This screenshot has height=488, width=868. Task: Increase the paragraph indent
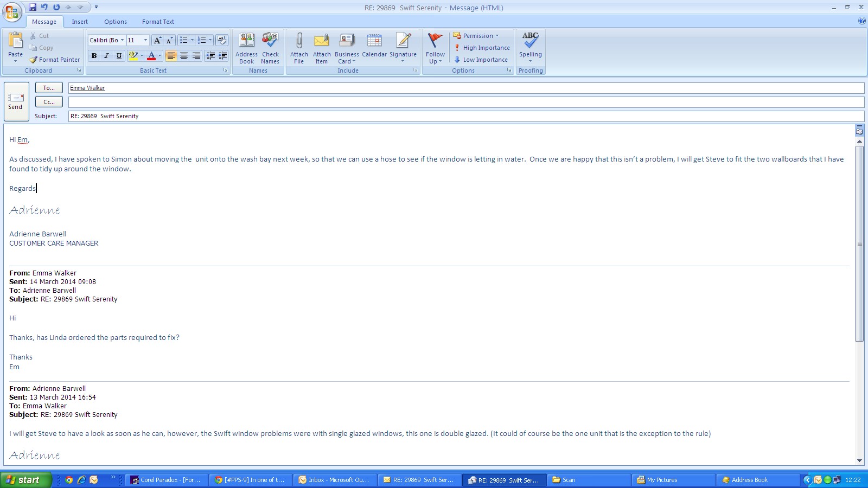(222, 56)
